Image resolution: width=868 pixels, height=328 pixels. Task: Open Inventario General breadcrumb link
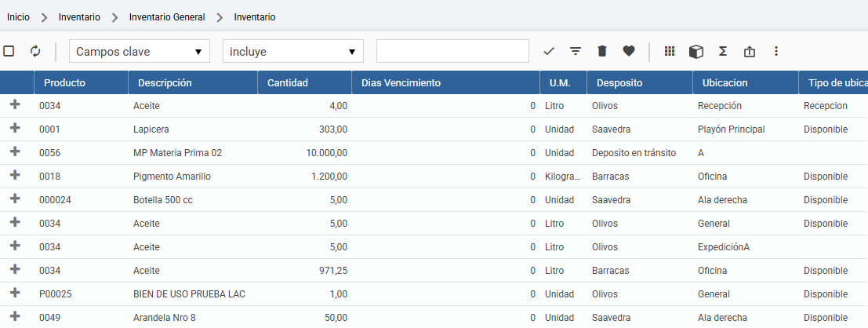pyautogui.click(x=167, y=17)
